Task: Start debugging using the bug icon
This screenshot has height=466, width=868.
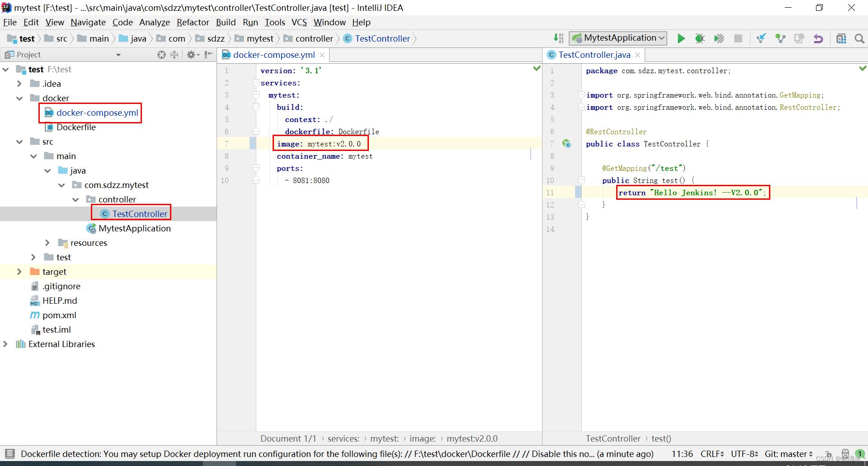Action: tap(700, 38)
